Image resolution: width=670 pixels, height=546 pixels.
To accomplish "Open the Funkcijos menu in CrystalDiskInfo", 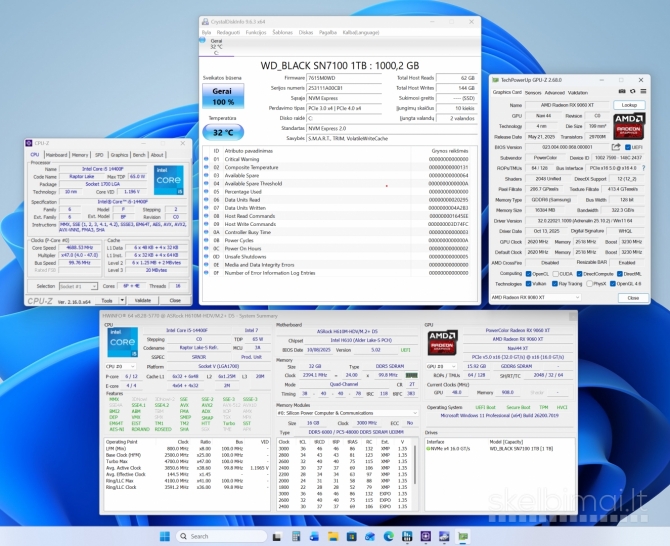I will click(x=256, y=32).
